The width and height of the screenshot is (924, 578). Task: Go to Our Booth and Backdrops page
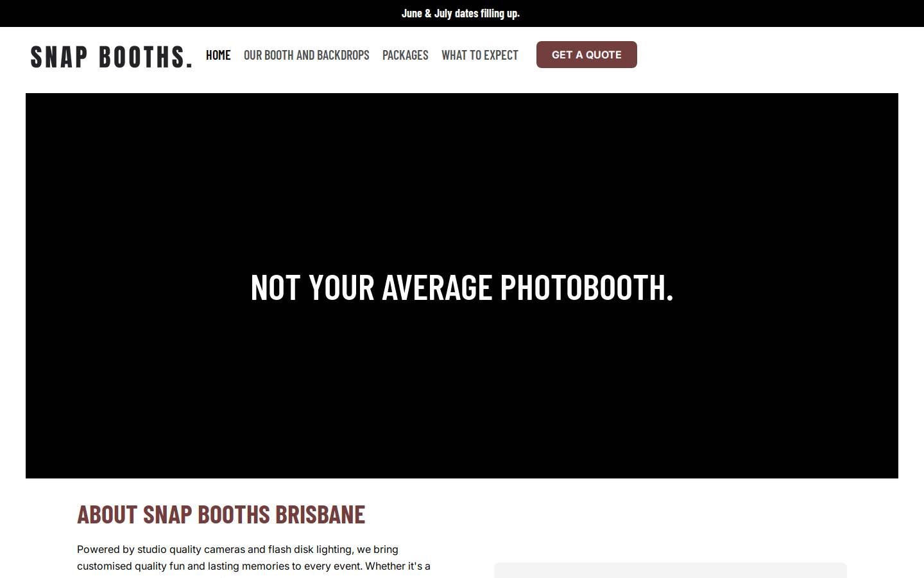[x=307, y=55]
